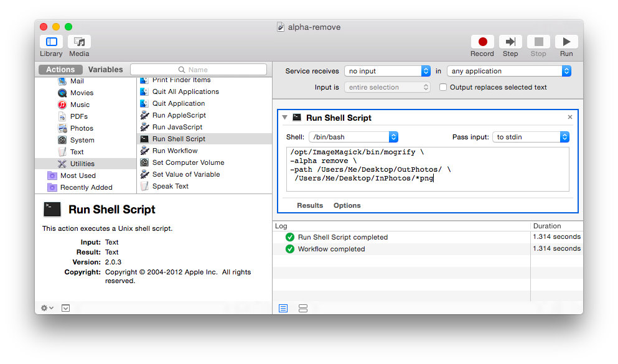This screenshot has height=364, width=618.
Task: Click the Run Shell Script terminal icon in description
Action: (x=52, y=209)
